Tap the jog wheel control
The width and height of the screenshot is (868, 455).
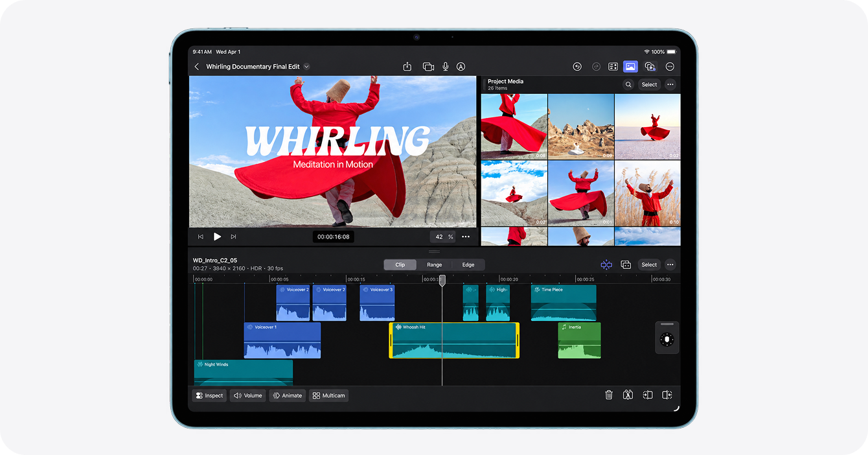pyautogui.click(x=667, y=339)
